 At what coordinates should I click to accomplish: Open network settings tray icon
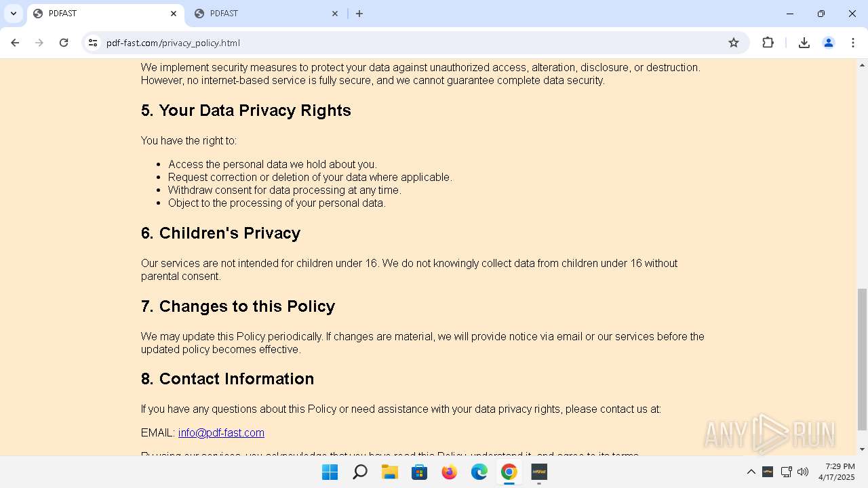tap(786, 472)
